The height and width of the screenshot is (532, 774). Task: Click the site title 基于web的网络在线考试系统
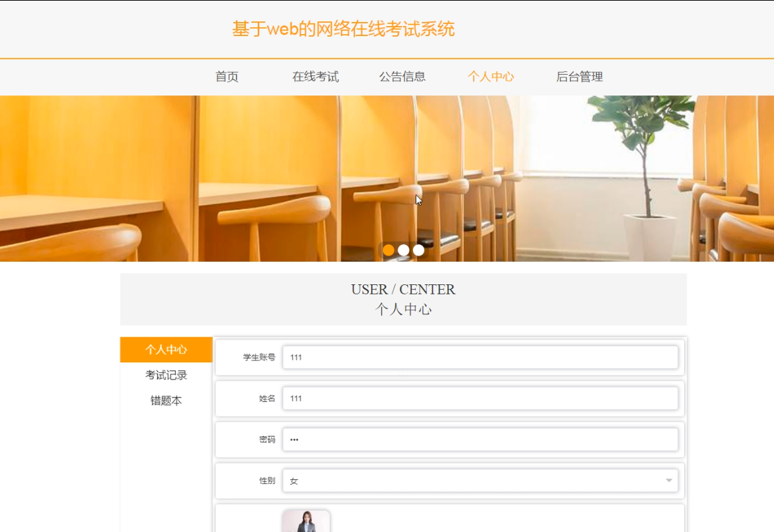[x=344, y=29]
